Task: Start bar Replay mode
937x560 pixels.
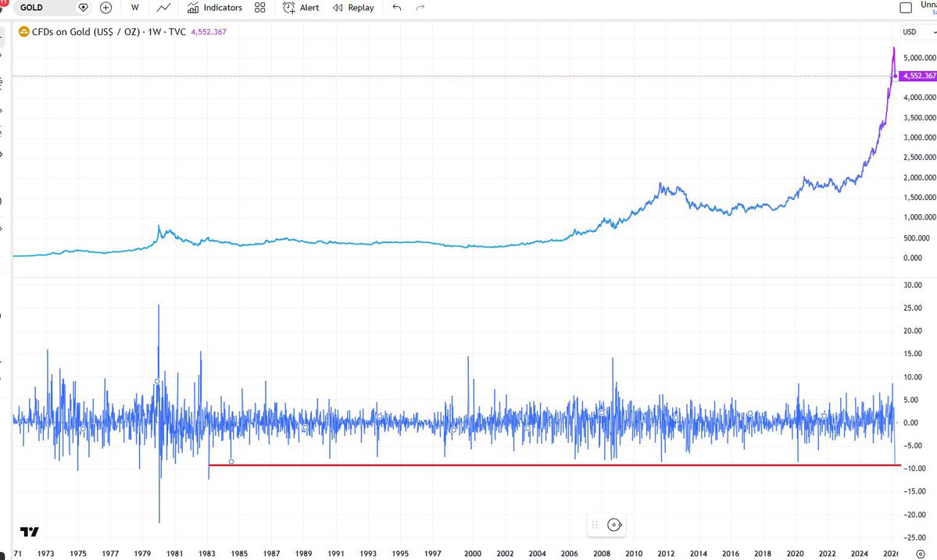Action: (353, 8)
